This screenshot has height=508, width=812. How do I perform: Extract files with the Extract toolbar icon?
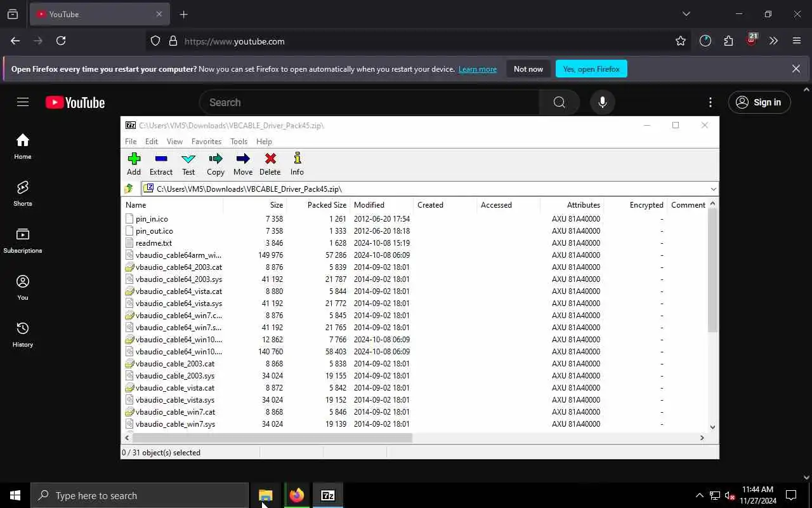(x=161, y=164)
